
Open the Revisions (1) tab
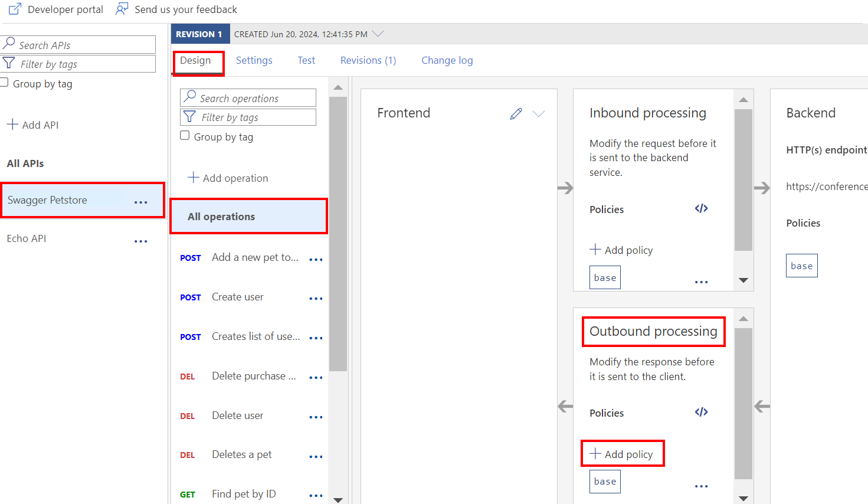point(368,60)
